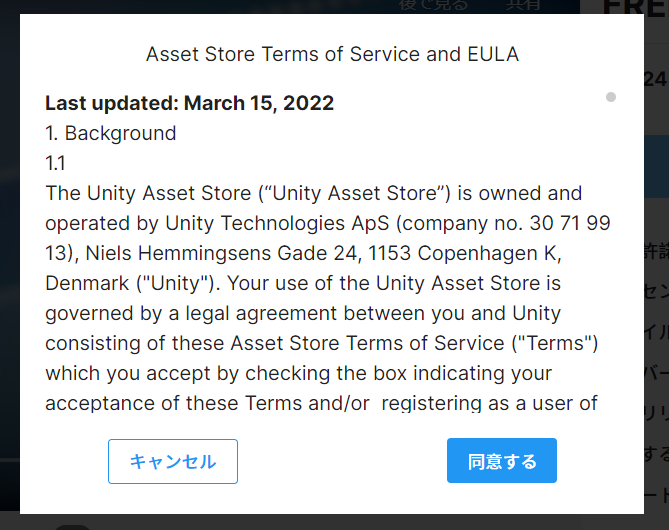
Task: Click the キャンセル (Cancel) button
Action: coord(173,461)
